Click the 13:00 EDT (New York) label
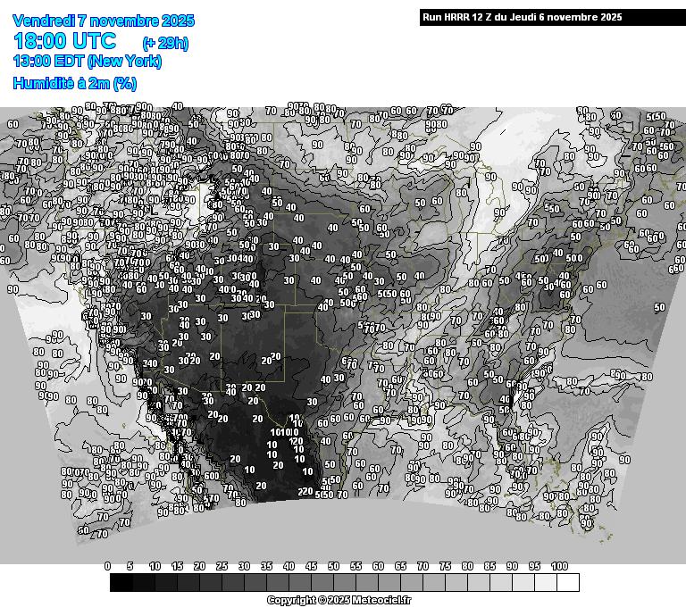 87,62
